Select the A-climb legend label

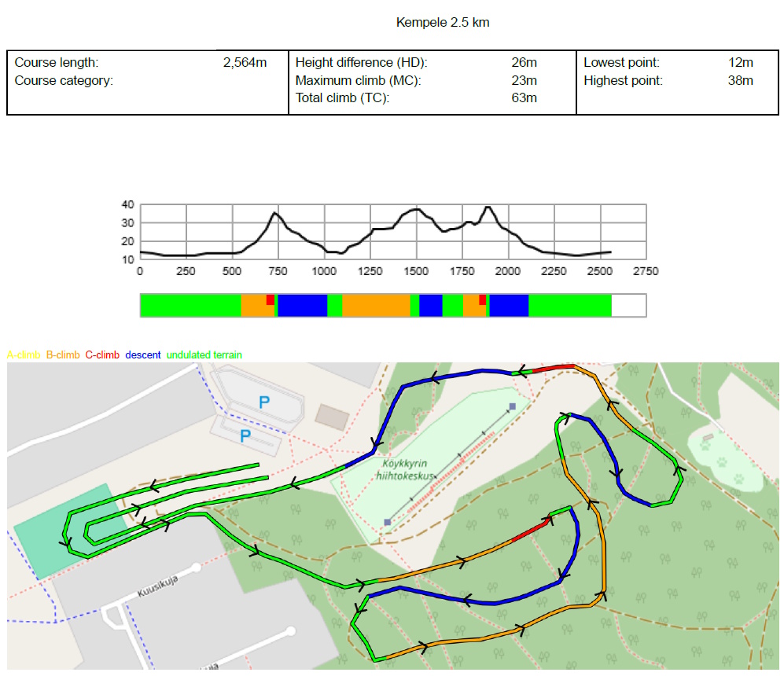(x=24, y=355)
